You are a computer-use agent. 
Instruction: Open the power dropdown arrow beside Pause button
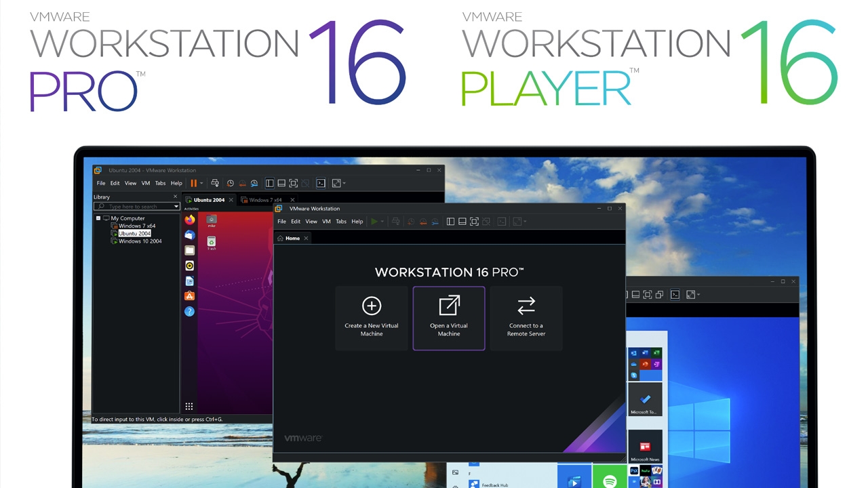201,183
